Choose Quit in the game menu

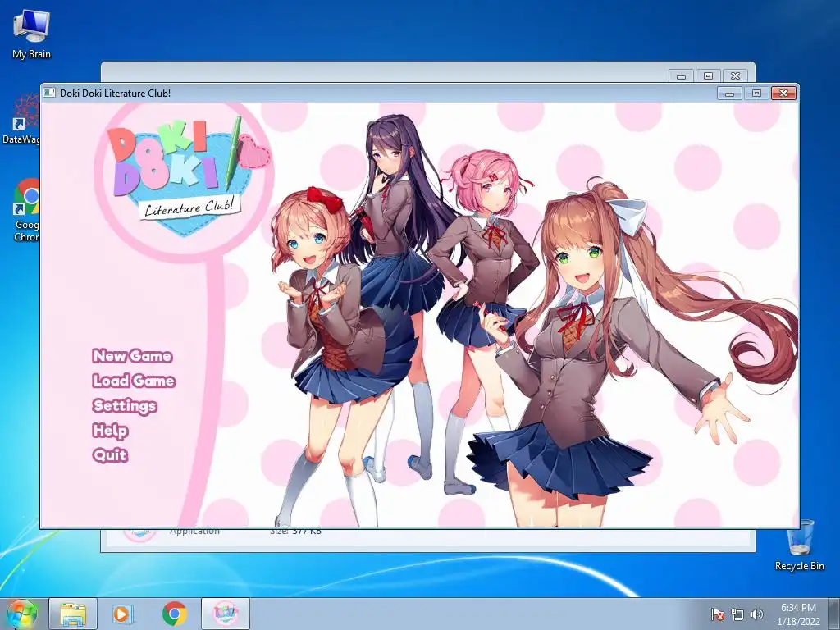110,454
